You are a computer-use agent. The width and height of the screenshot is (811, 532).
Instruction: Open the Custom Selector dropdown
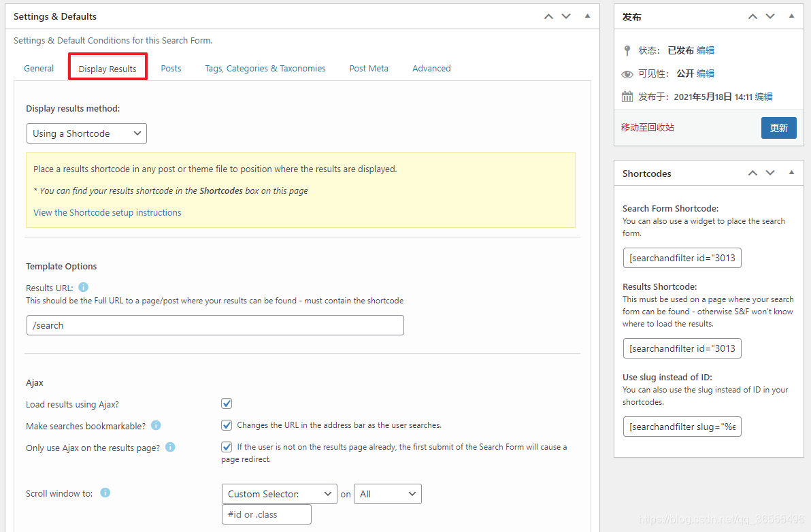tap(279, 493)
